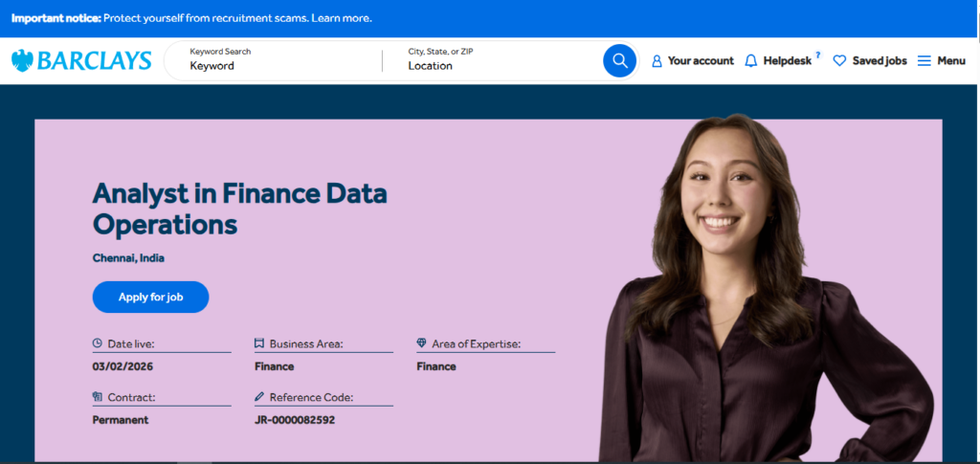The width and height of the screenshot is (980, 464).
Task: Click the Permanent contract value
Action: click(x=121, y=420)
